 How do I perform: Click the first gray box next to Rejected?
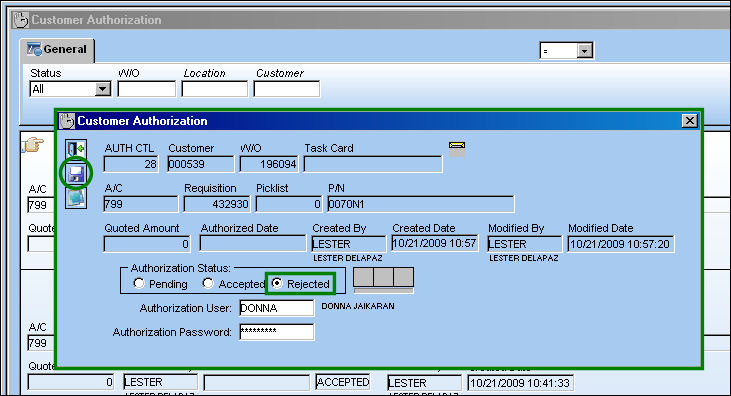[x=363, y=277]
